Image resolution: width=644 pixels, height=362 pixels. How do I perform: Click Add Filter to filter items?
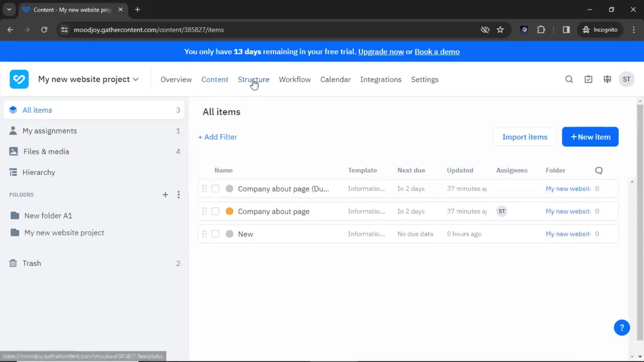point(218,136)
